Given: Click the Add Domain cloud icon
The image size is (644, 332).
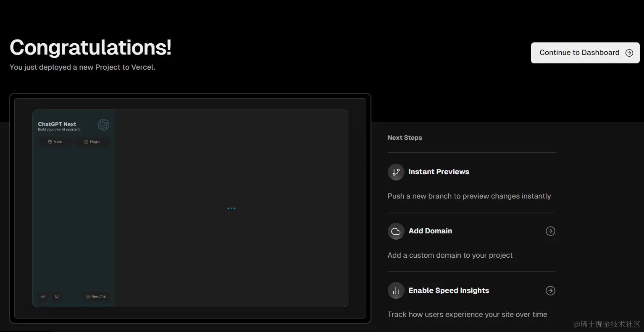Looking at the screenshot, I should [396, 231].
